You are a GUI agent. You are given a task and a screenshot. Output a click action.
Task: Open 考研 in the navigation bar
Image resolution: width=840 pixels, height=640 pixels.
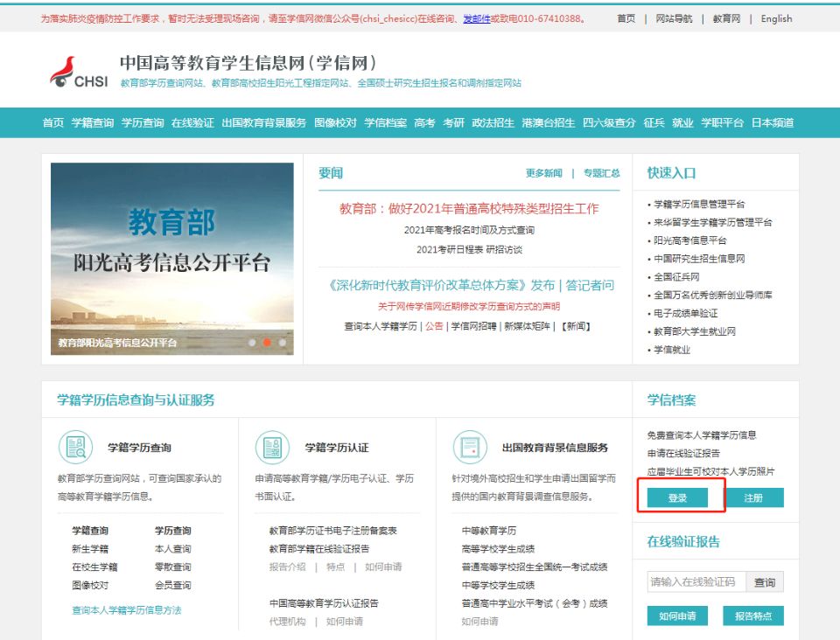click(x=453, y=123)
